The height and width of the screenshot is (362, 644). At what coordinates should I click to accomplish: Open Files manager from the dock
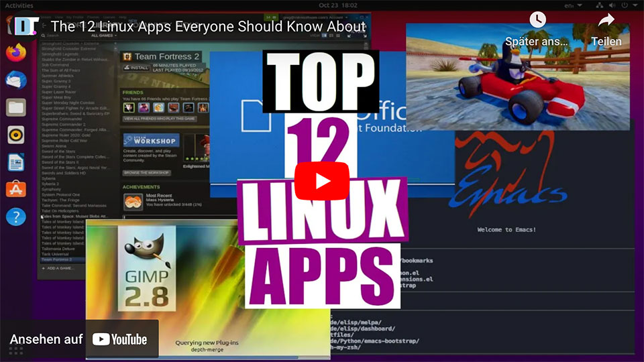[16, 107]
